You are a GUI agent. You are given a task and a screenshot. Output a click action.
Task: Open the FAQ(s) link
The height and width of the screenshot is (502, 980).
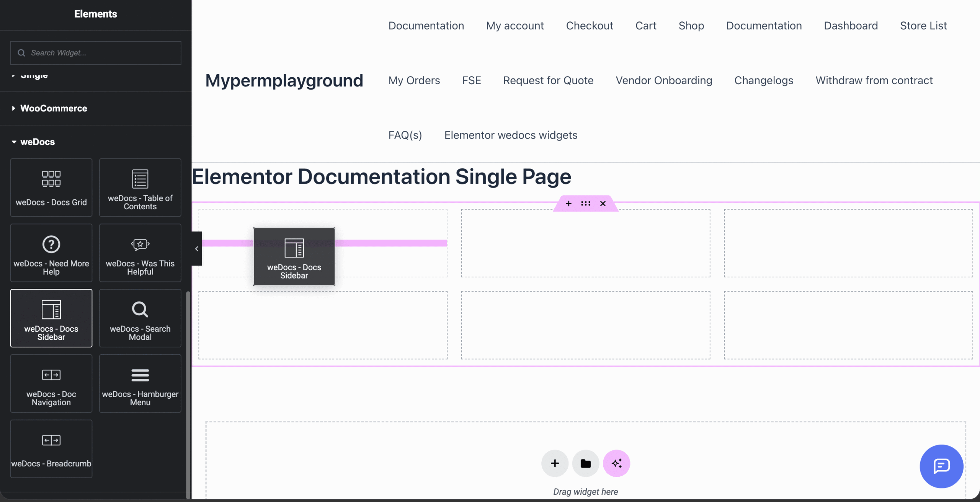[405, 135]
